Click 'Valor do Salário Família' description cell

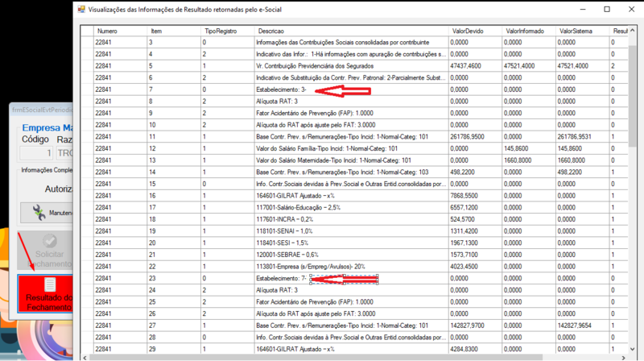click(x=351, y=148)
